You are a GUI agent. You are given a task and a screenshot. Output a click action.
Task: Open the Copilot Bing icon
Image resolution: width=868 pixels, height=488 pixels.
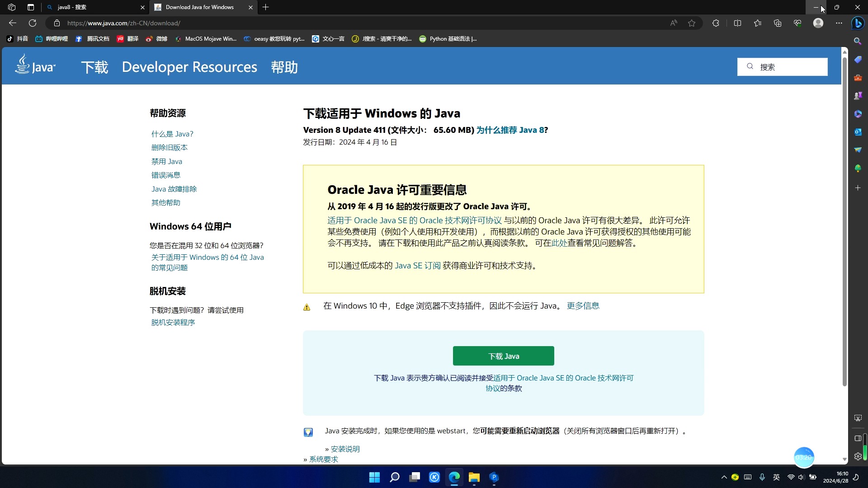[858, 23]
